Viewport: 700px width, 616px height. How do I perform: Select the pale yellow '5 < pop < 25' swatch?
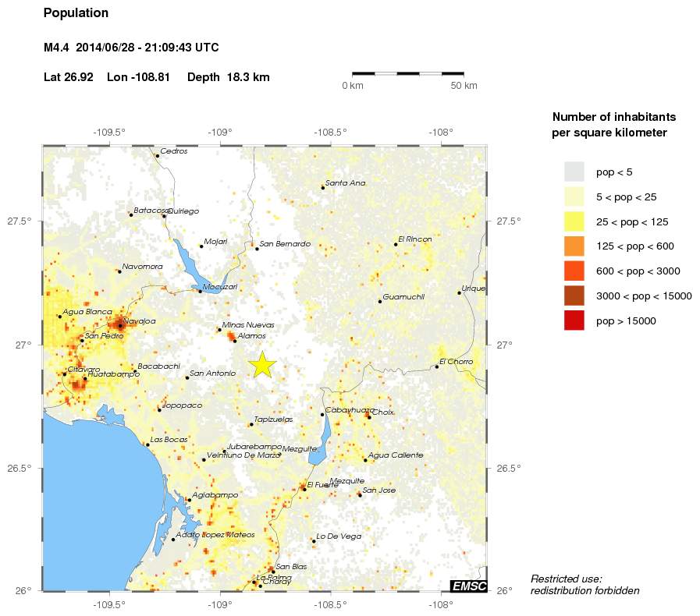pos(574,196)
